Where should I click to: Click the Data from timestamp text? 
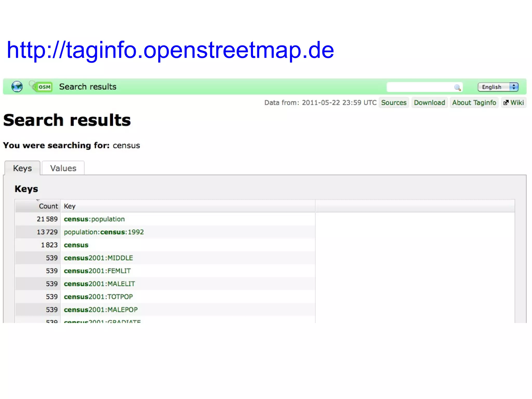coord(320,103)
